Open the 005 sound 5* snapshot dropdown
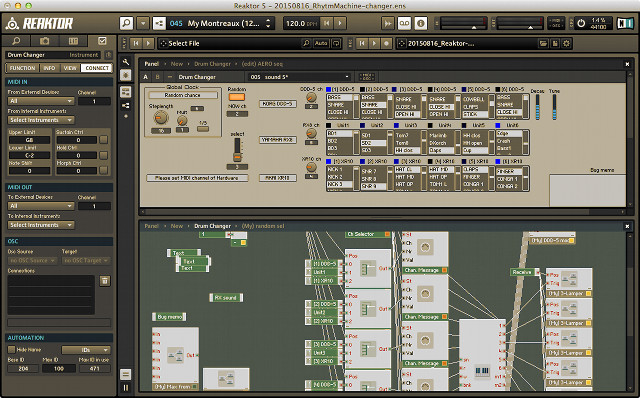The width and height of the screenshot is (640, 398). click(299, 77)
